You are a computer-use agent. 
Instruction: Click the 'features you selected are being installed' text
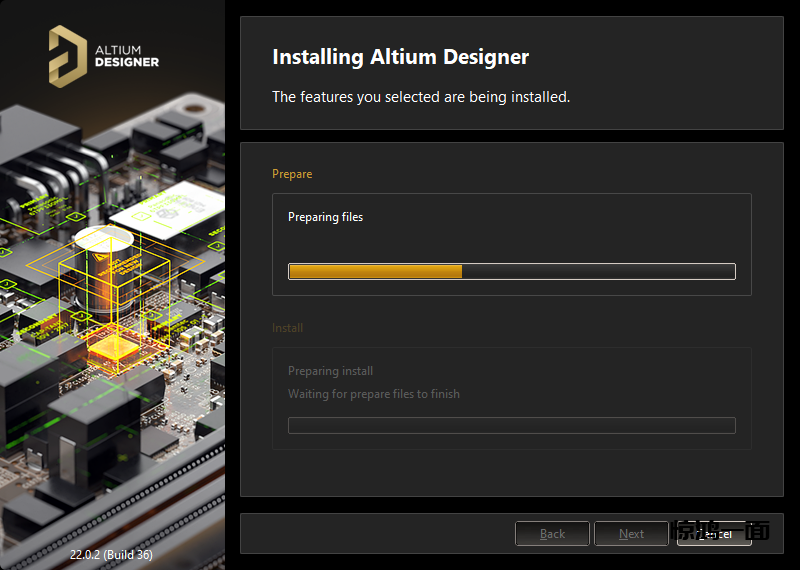click(421, 97)
